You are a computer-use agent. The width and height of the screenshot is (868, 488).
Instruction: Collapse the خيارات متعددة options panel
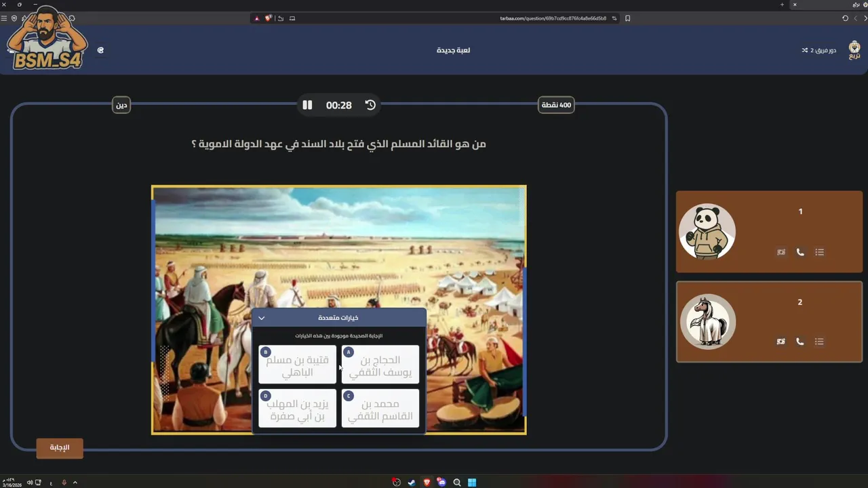pyautogui.click(x=262, y=318)
